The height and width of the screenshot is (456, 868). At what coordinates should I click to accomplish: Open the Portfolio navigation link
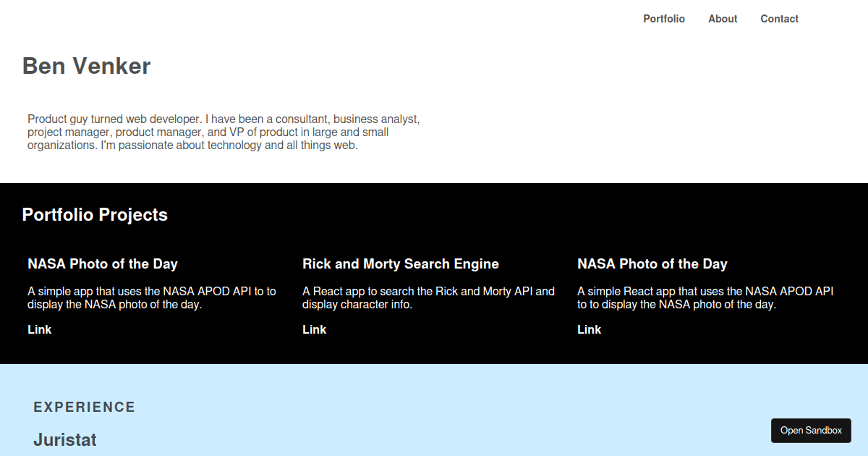663,19
